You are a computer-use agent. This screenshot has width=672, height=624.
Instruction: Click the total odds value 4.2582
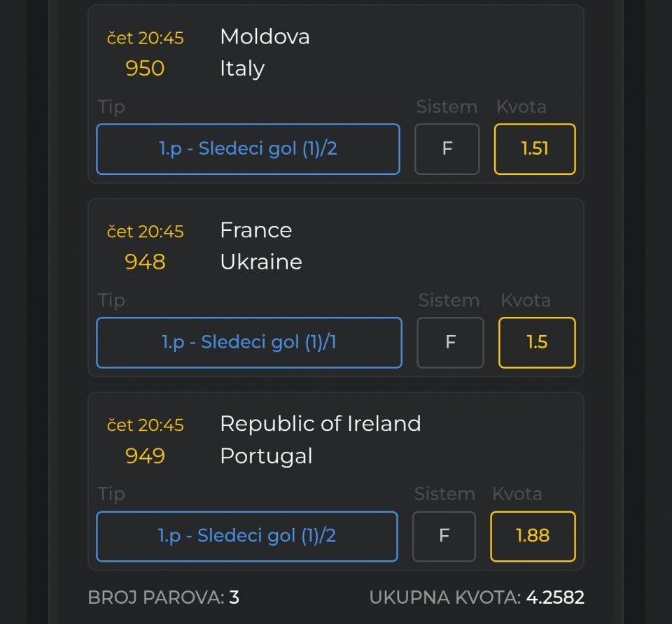coord(555,597)
